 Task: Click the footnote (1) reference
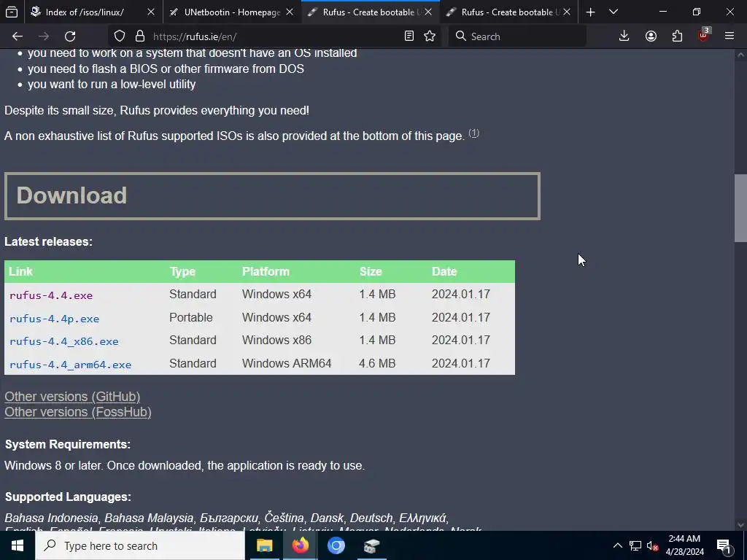pos(473,133)
